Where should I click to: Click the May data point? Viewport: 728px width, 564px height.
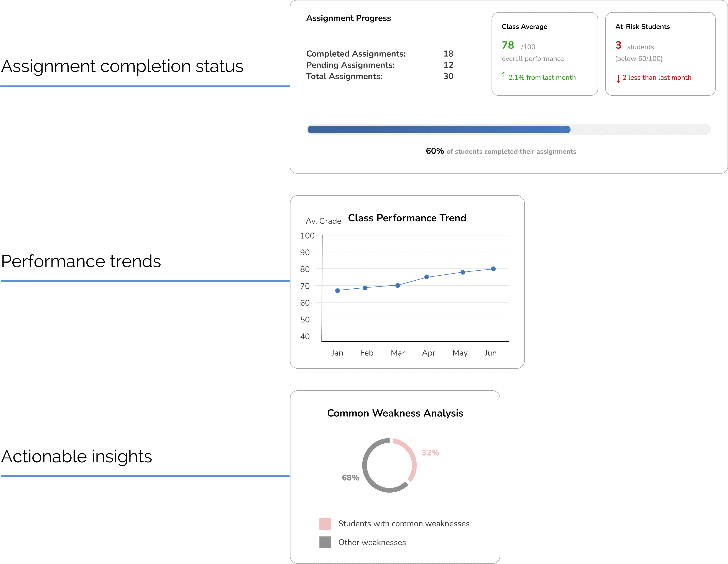[x=463, y=272]
